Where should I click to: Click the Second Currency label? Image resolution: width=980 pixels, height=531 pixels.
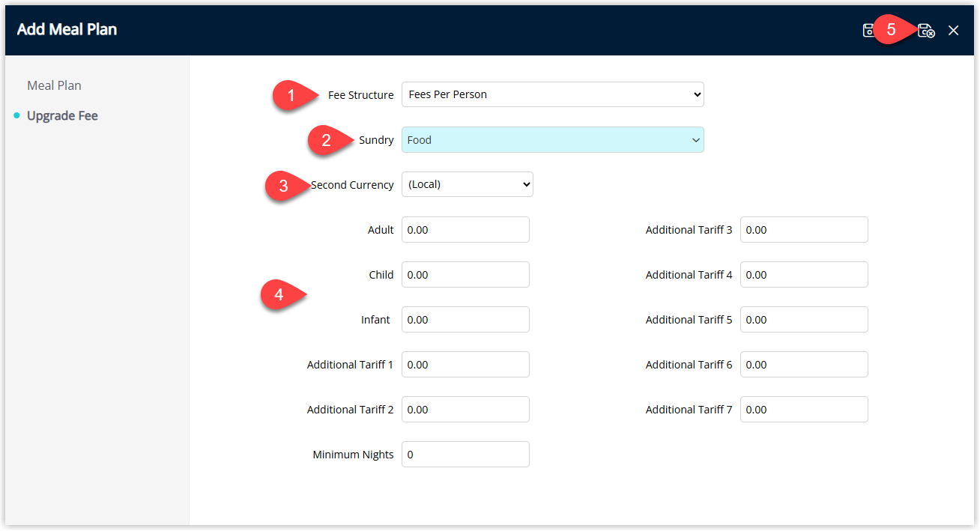pyautogui.click(x=352, y=185)
